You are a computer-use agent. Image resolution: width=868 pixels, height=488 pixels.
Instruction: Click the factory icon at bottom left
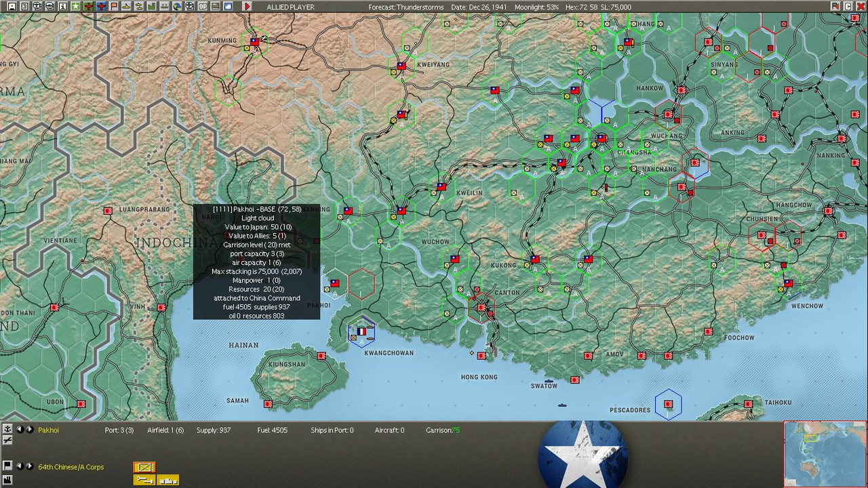(7, 480)
